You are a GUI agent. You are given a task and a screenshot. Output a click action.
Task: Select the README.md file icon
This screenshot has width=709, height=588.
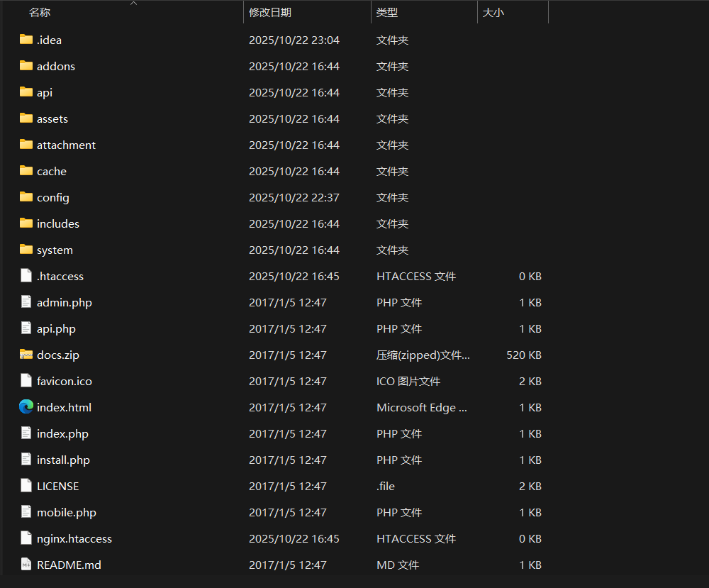(26, 565)
